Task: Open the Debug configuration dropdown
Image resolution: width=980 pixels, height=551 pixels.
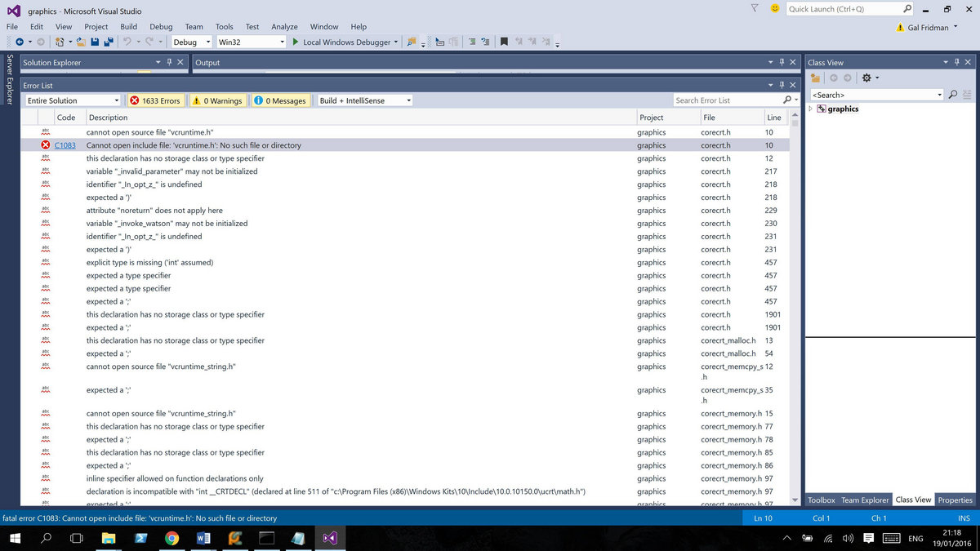Action: (191, 42)
